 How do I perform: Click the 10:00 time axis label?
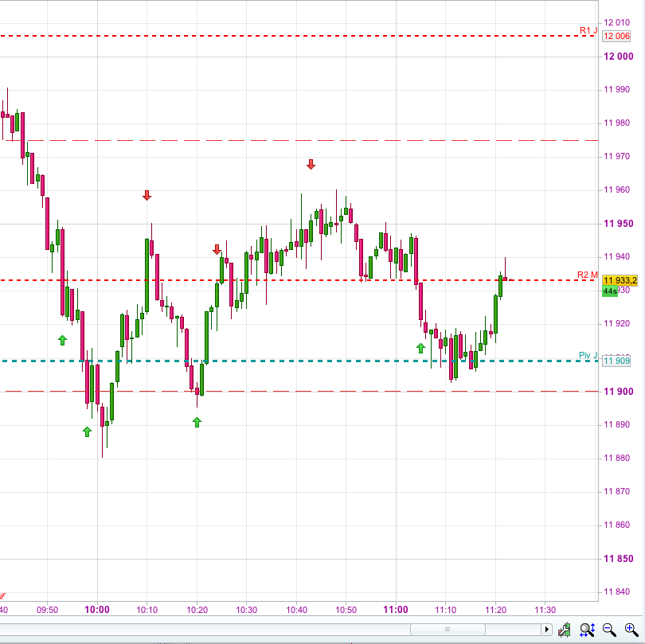pos(97,610)
